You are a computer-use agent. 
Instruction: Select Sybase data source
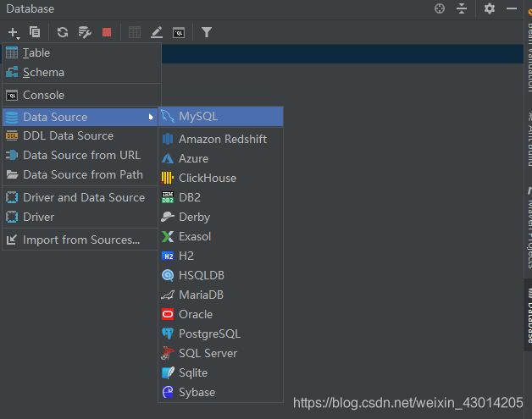click(x=220, y=393)
